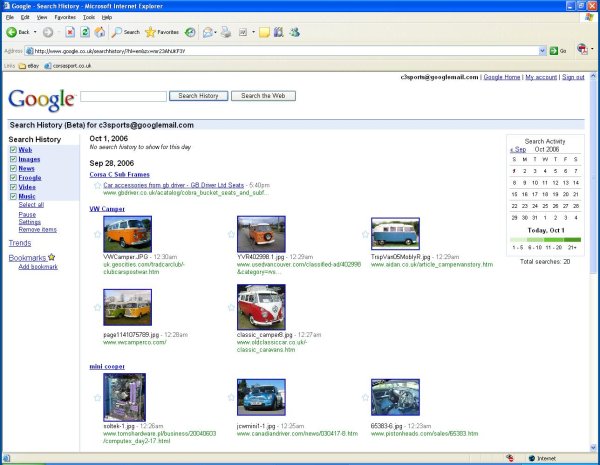
Task: Uncheck the Froogle checkbox
Action: click(13, 178)
